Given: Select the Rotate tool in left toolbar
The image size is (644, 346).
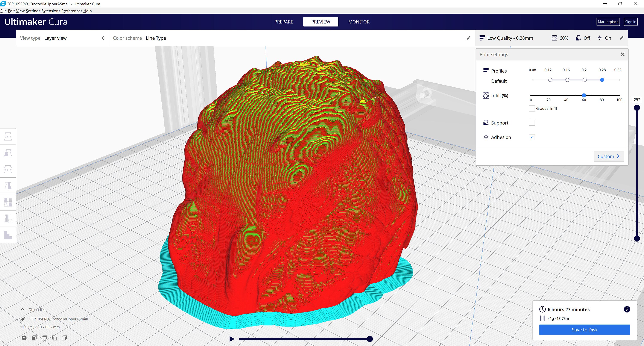Looking at the screenshot, I should point(8,169).
